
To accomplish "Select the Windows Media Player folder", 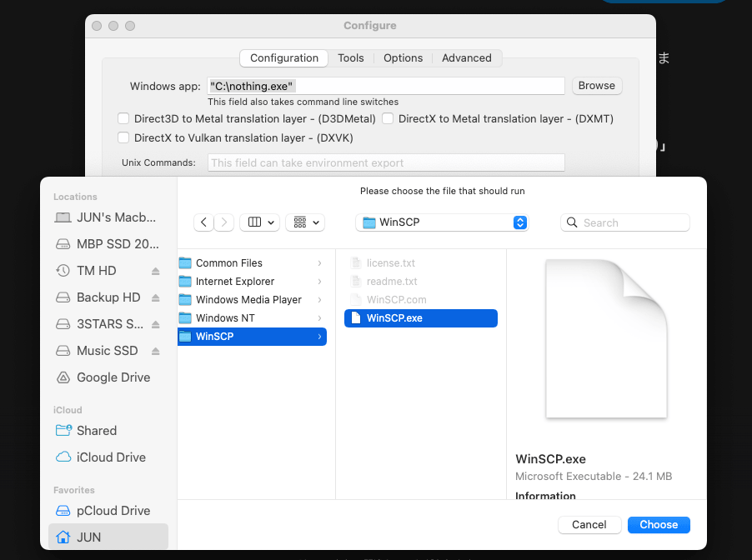I will click(248, 300).
